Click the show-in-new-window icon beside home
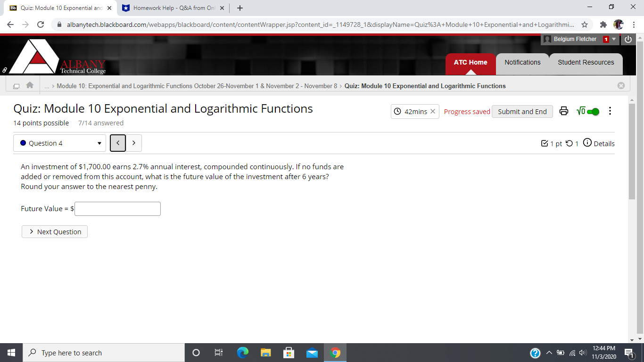Image resolution: width=644 pixels, height=362 pixels. coord(16,85)
